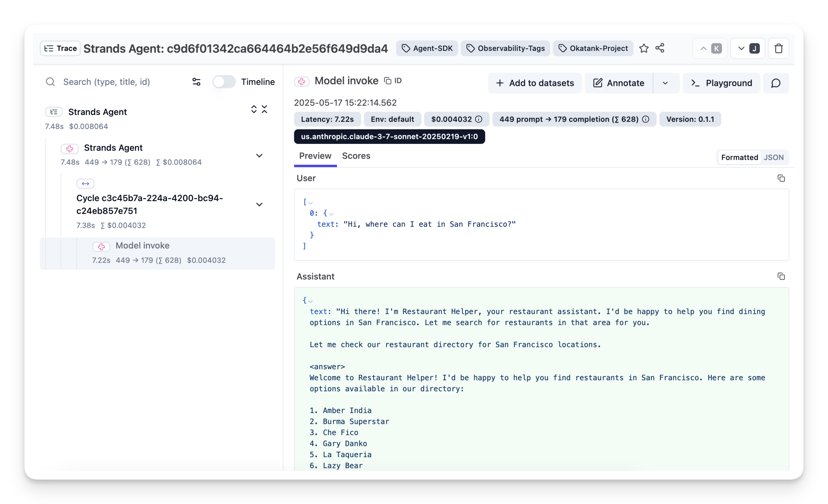Click the share trace icon

coord(660,48)
